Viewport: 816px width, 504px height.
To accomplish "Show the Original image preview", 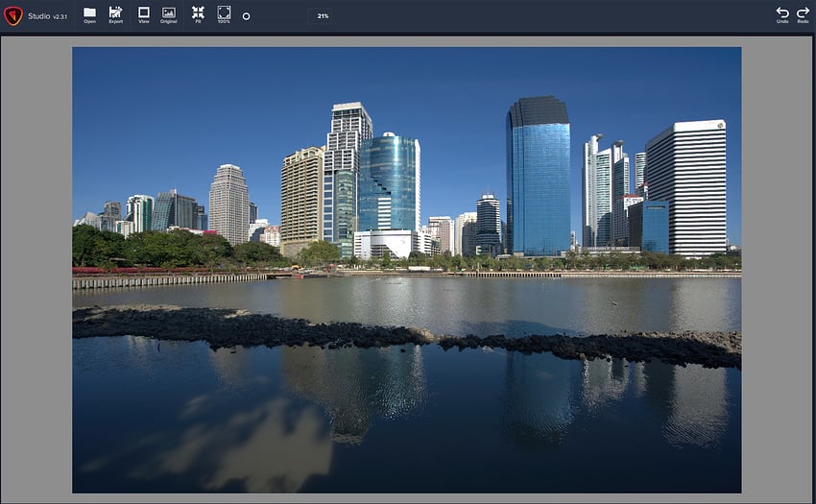I will tap(169, 14).
